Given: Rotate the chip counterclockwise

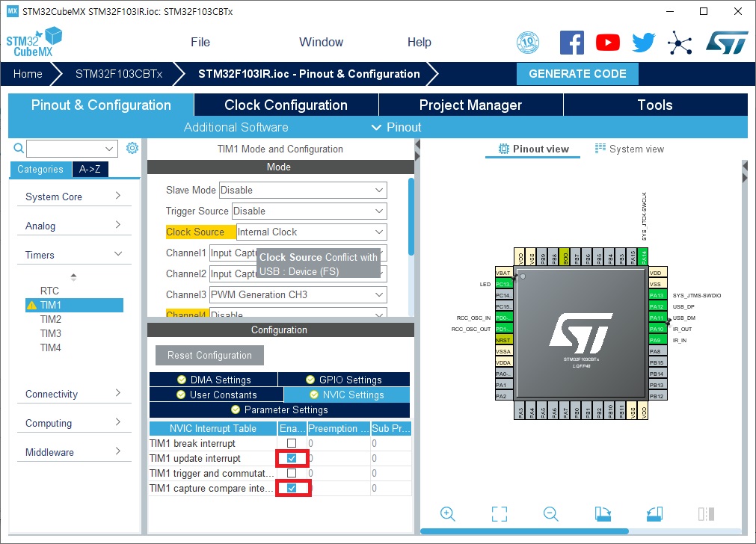Looking at the screenshot, I should click(654, 513).
